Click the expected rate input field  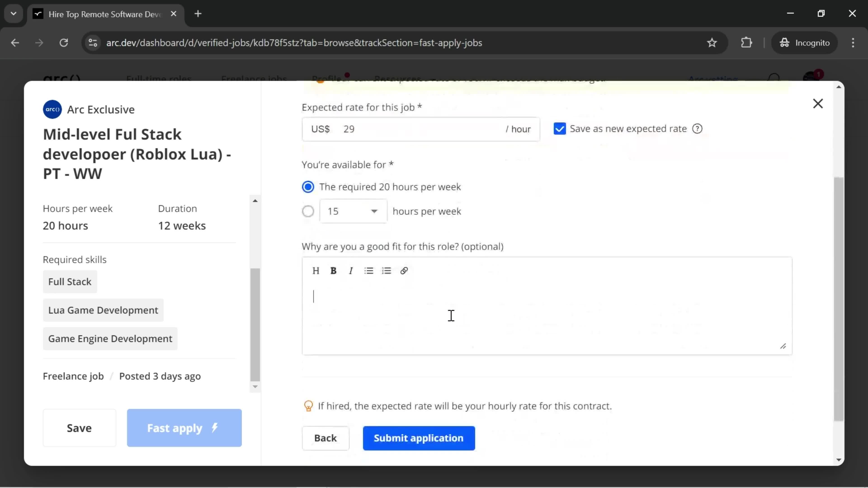(x=421, y=129)
